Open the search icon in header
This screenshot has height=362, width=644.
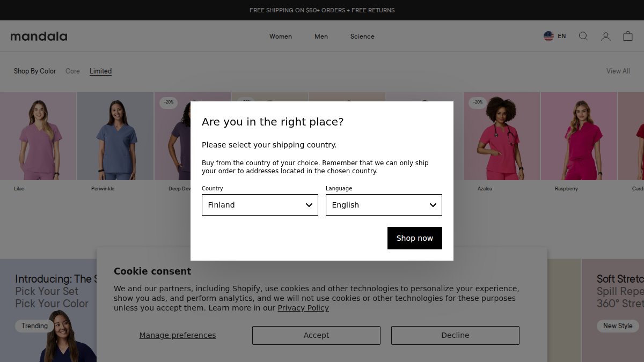pyautogui.click(x=583, y=36)
